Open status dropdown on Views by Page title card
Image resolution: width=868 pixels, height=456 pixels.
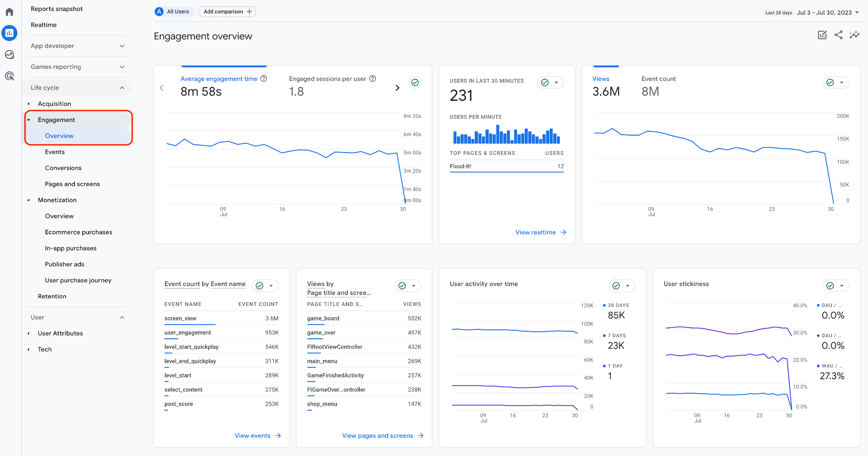[408, 286]
